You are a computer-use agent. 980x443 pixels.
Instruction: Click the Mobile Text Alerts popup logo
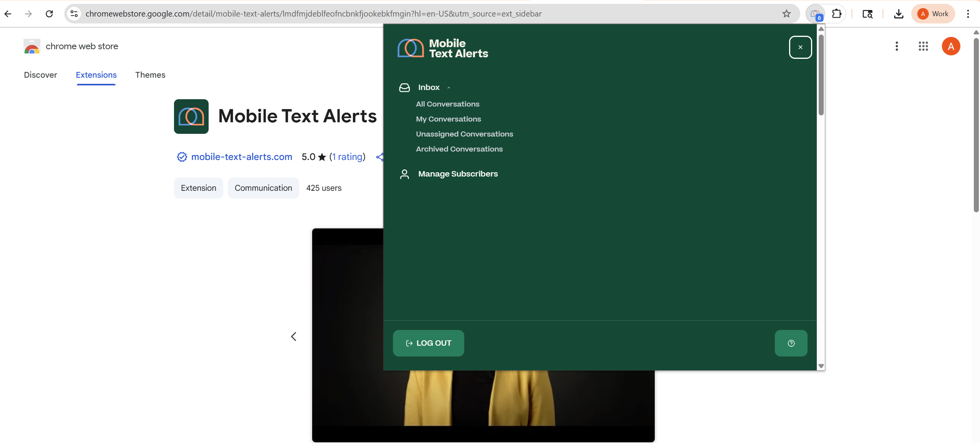[443, 48]
